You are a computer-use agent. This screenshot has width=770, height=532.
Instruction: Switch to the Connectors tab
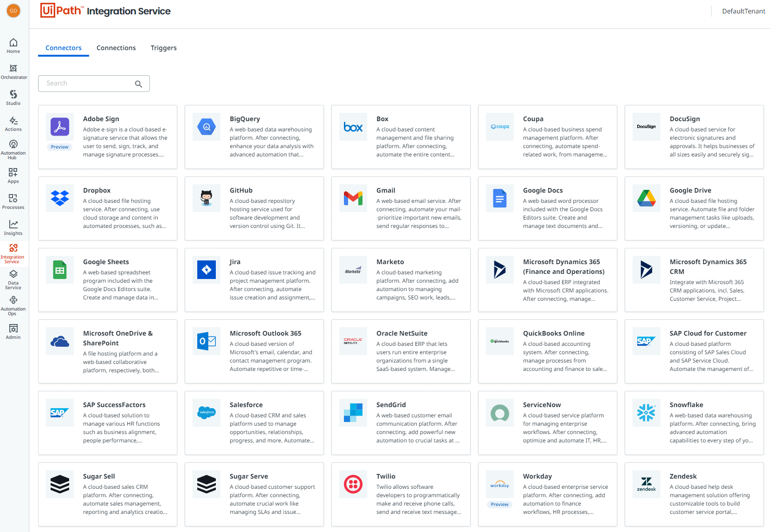(64, 48)
